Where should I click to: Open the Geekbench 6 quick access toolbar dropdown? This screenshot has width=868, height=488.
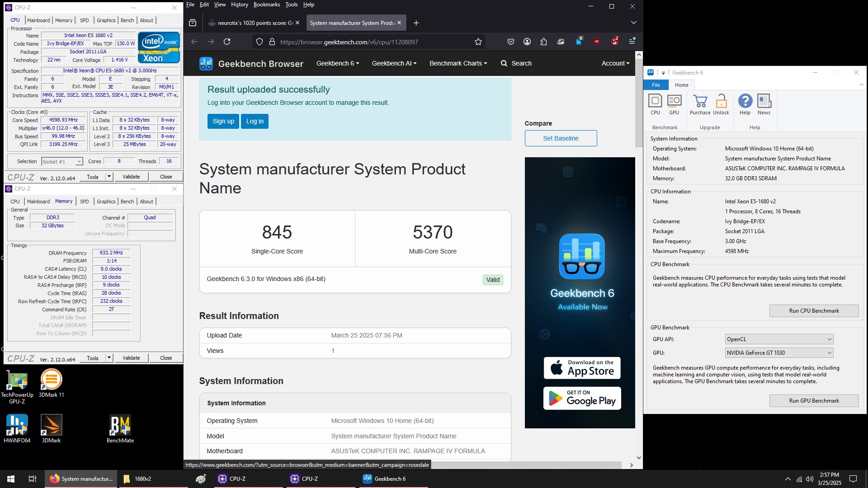pyautogui.click(x=663, y=73)
